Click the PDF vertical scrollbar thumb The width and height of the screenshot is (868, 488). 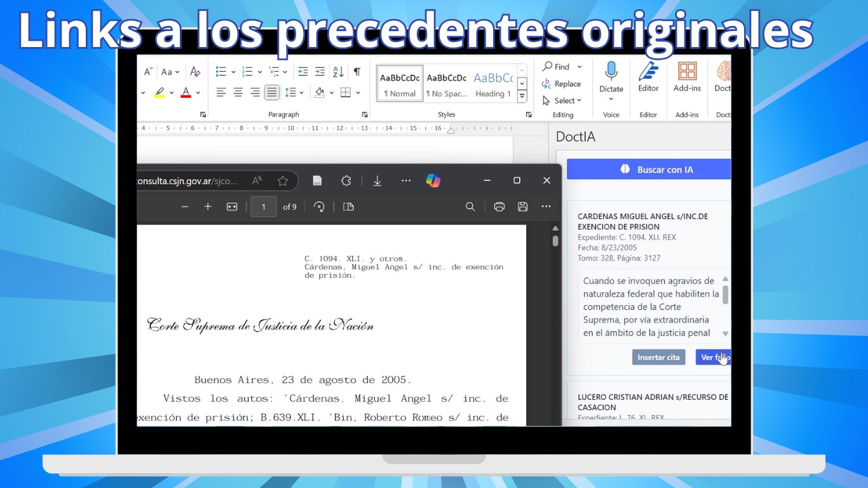point(555,241)
